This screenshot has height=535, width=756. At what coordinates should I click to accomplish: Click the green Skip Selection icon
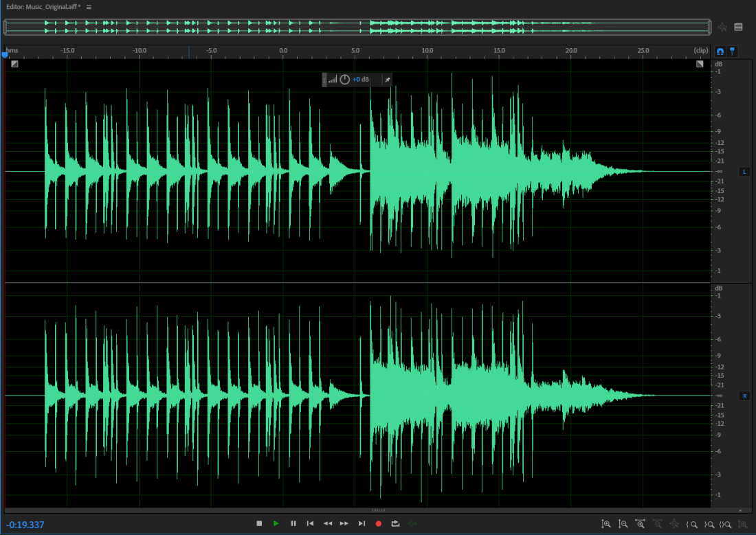413,523
